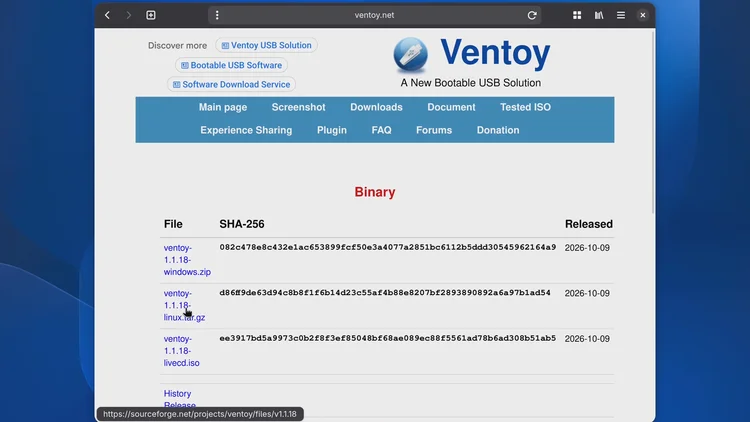Open the browser hamburger menu
The height and width of the screenshot is (422, 750).
[621, 15]
